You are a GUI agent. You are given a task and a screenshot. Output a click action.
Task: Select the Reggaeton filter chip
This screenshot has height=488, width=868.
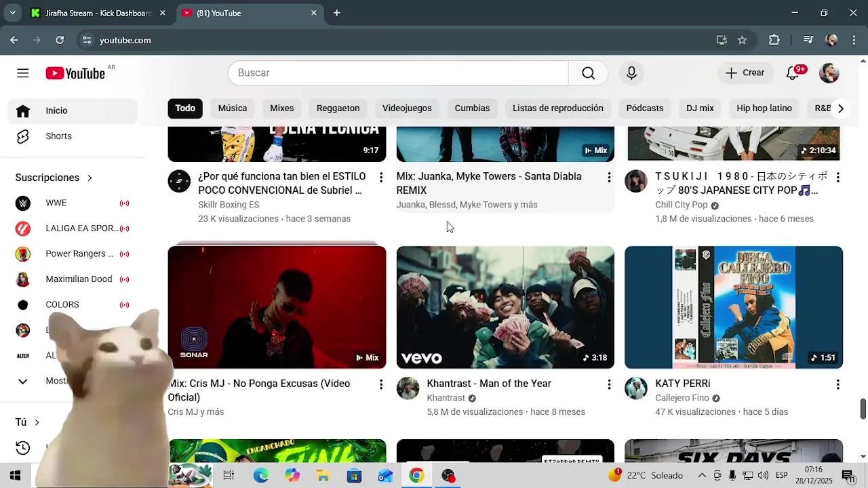point(338,108)
